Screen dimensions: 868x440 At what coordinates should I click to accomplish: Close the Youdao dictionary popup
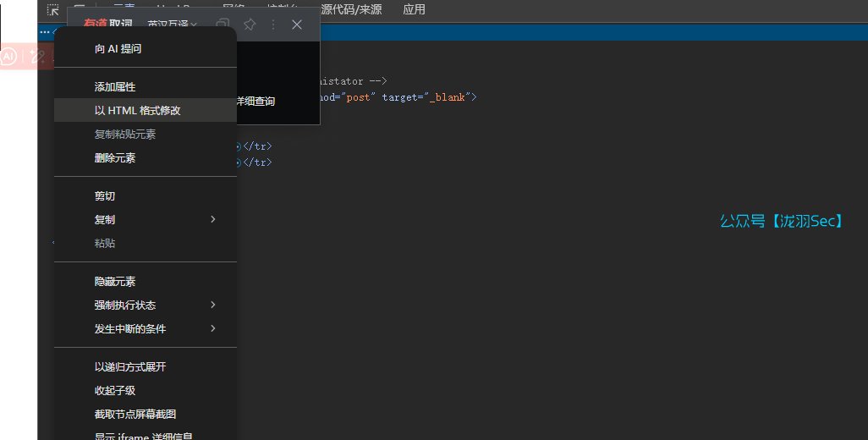tap(297, 25)
